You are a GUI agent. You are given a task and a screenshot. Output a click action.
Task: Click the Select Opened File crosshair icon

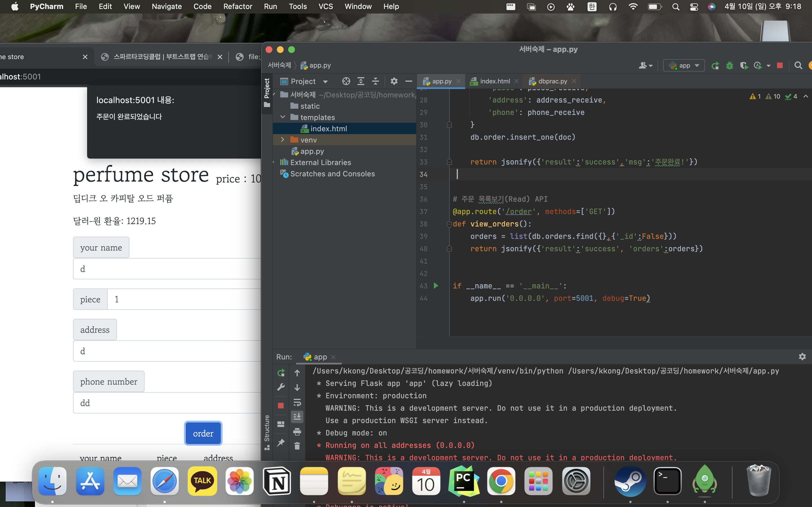346,81
